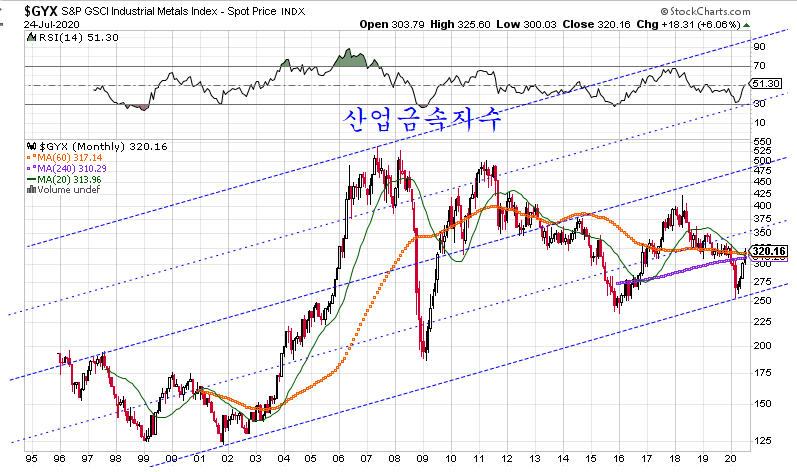Click year 18 on the time axis
797x472 pixels.
tap(675, 459)
